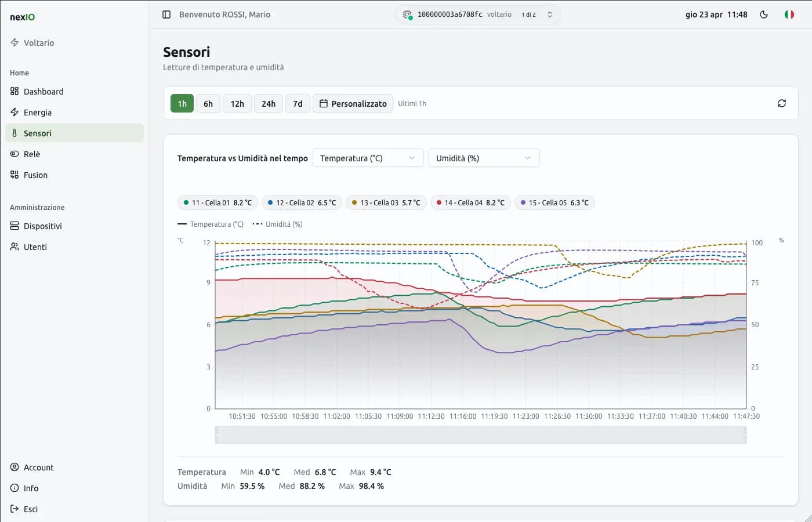Viewport: 812px width, 522px height.
Task: Hide the 13 - Cella 03 series
Action: point(386,203)
